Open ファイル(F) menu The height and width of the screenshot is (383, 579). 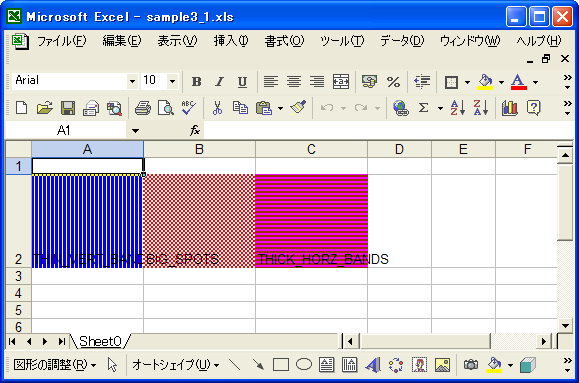pos(62,41)
